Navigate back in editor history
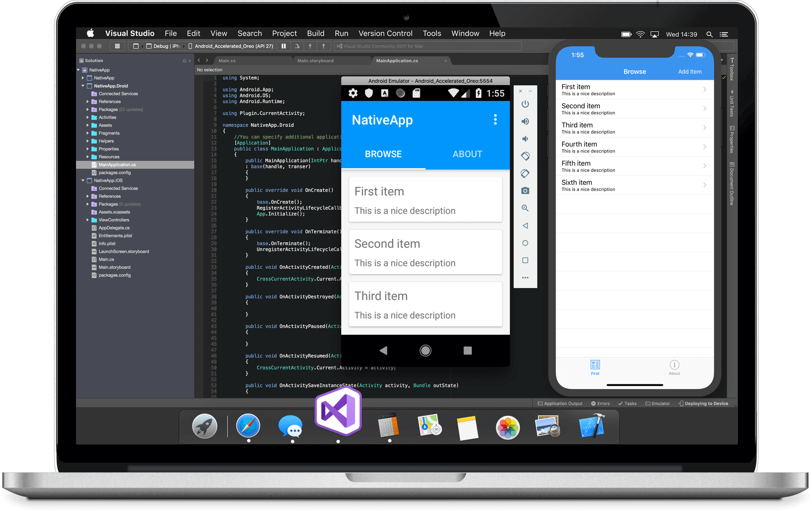Screen dimensions: 812x511 pyautogui.click(x=199, y=60)
